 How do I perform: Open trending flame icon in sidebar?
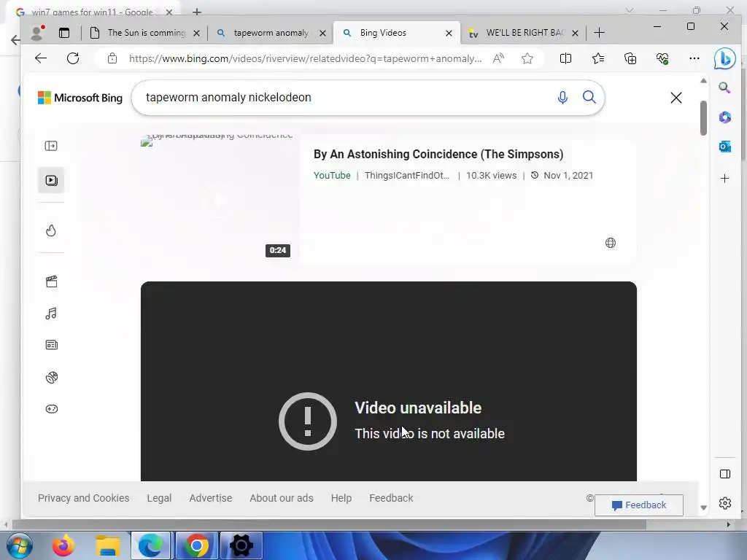point(51,230)
